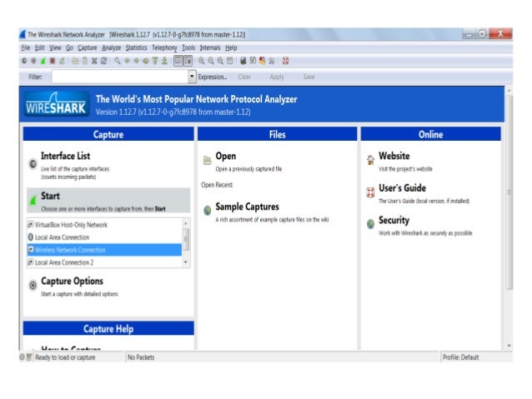This screenshot has width=532, height=399.
Task: Click the Expression... filter button
Action: (213, 77)
